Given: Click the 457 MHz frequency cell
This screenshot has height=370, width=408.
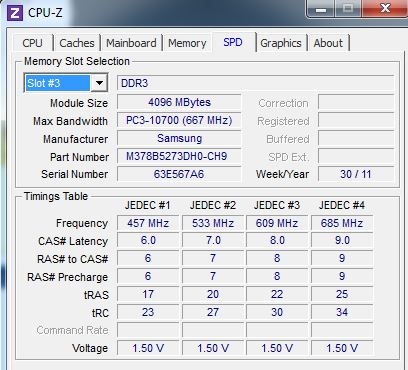Looking at the screenshot, I should coord(148,223).
